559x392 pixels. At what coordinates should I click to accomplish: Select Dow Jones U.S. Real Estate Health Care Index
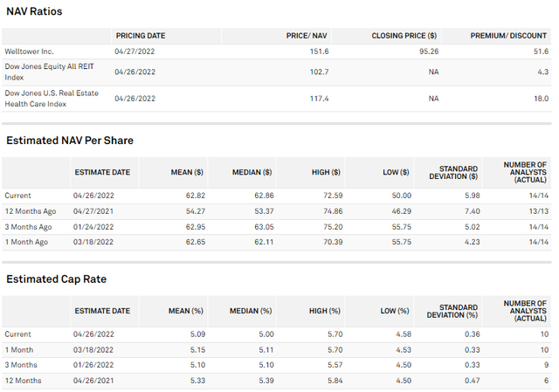pos(52,99)
